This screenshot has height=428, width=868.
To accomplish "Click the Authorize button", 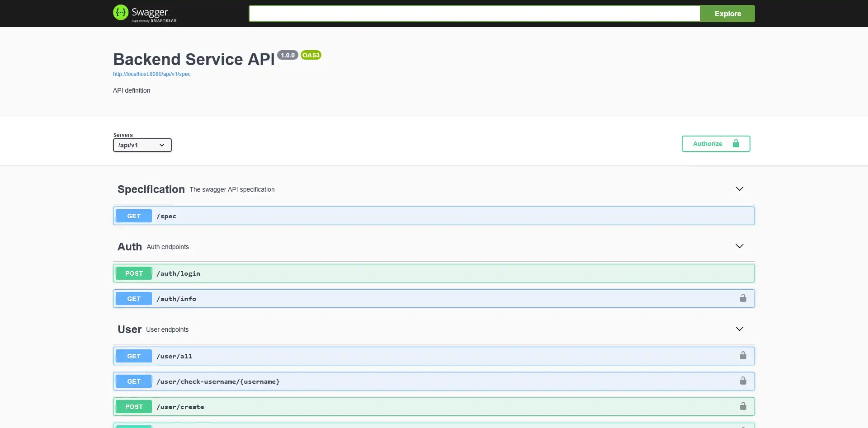I will (x=716, y=144).
